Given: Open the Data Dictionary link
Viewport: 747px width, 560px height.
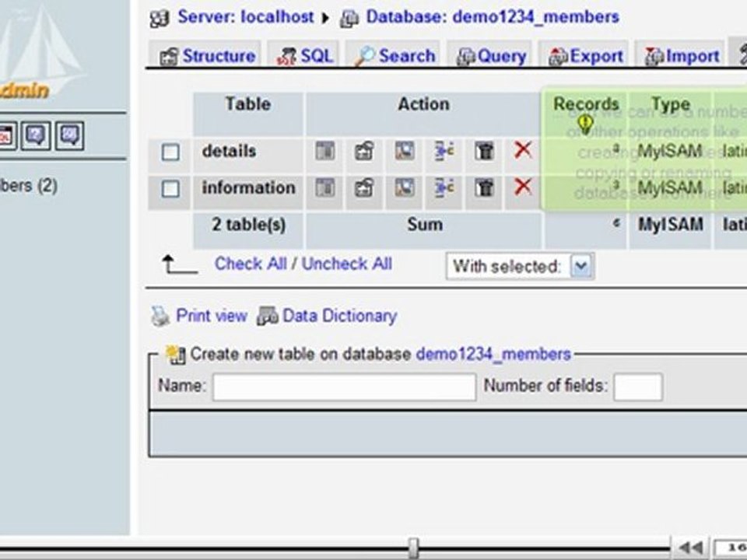Looking at the screenshot, I should pyautogui.click(x=340, y=316).
